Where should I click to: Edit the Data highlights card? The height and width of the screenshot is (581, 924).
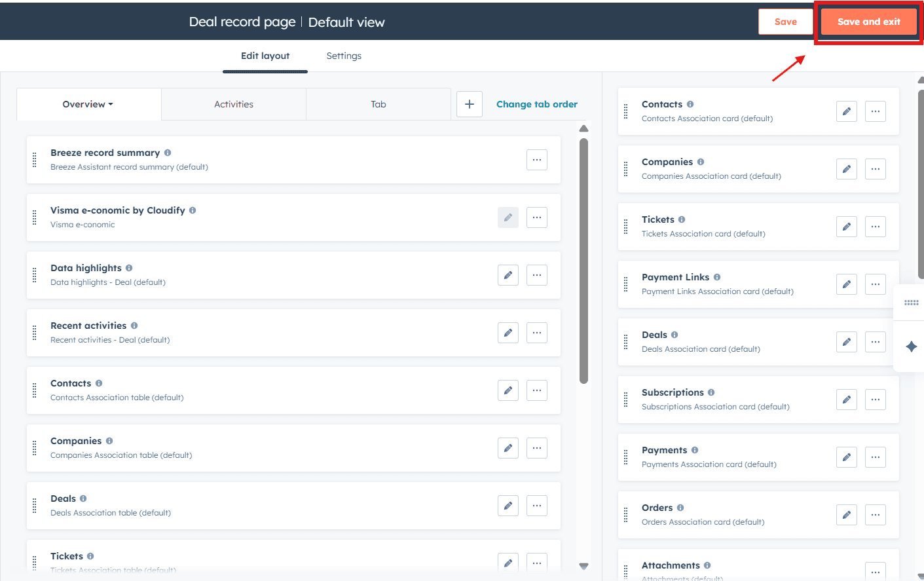(x=508, y=274)
